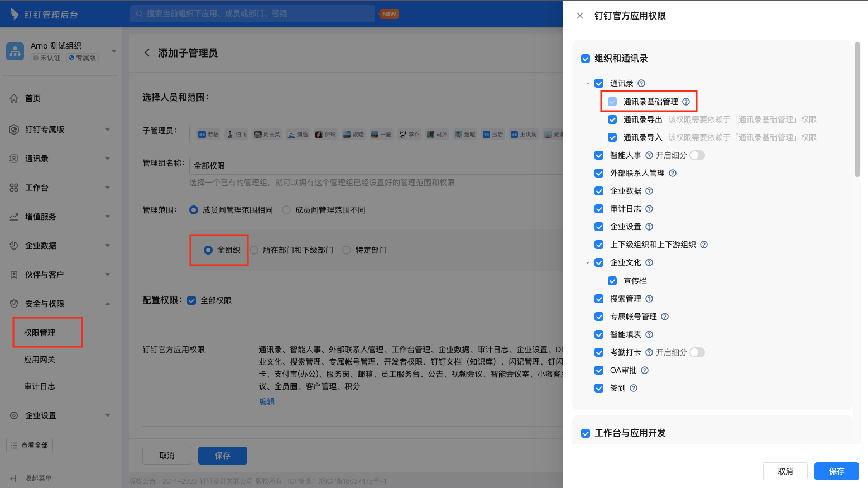The image size is (868, 488).
Task: Click the home icon next to 首页
Action: coord(14,98)
